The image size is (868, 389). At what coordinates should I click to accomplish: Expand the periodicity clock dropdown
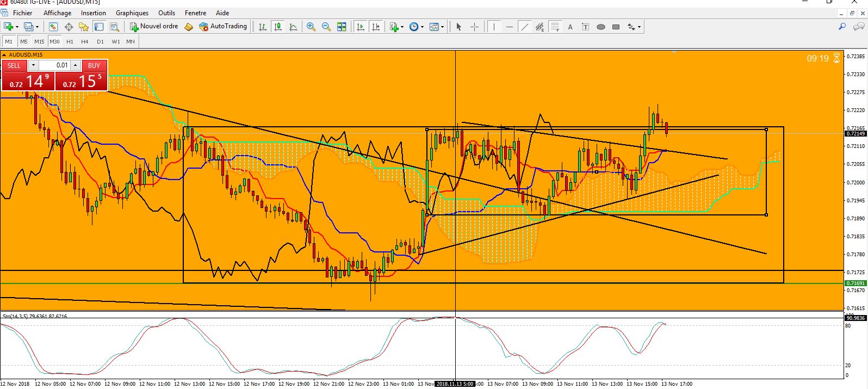pyautogui.click(x=423, y=27)
